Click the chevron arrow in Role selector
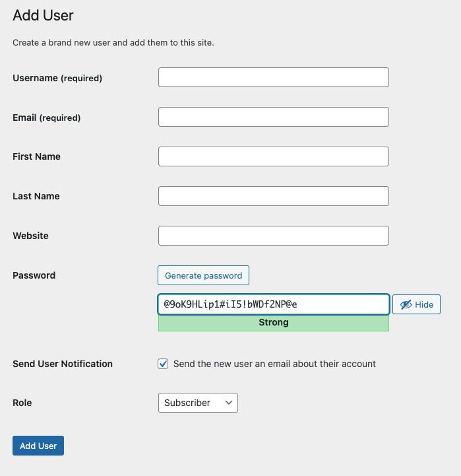The height and width of the screenshot is (476, 461). point(229,403)
